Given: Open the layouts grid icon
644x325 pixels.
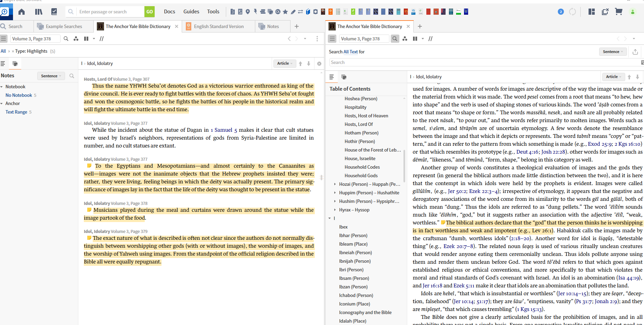Looking at the screenshot, I should 592,12.
